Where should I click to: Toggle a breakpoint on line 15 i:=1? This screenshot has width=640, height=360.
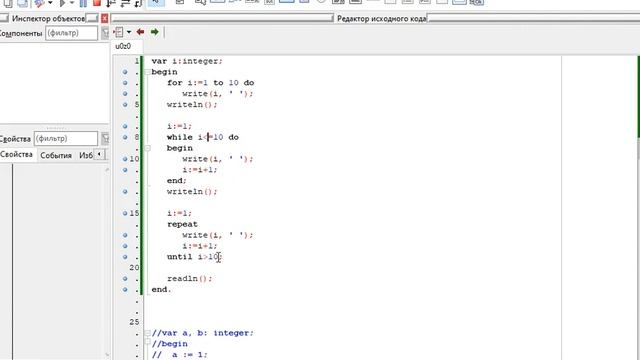pos(125,213)
